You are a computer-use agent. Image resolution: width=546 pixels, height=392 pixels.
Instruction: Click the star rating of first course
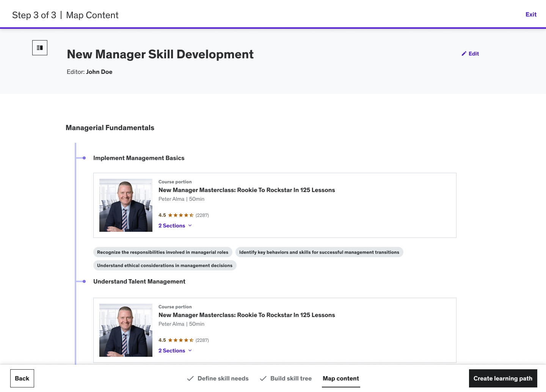(180, 215)
